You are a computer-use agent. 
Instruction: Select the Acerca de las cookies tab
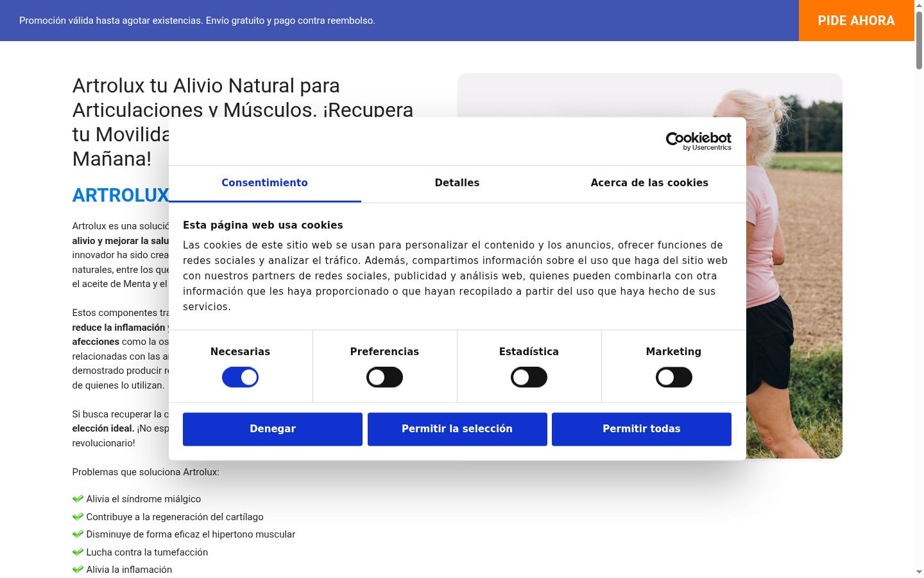[x=649, y=183]
